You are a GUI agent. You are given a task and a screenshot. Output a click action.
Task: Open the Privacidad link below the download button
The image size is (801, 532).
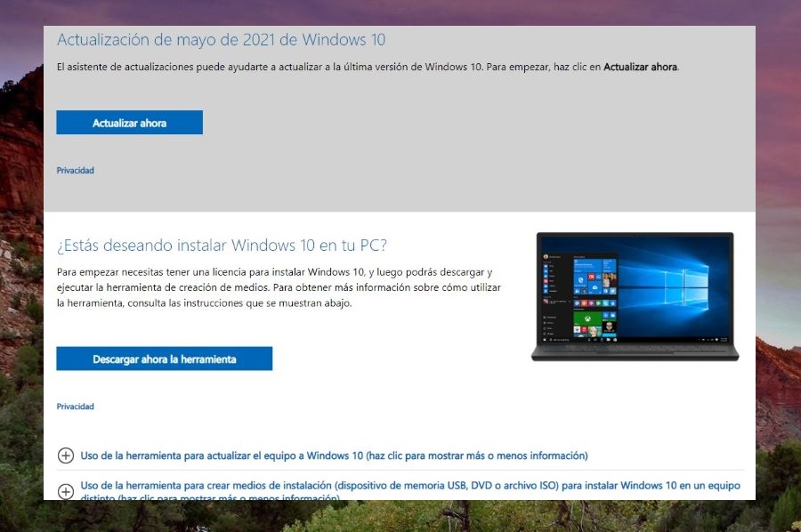(75, 406)
